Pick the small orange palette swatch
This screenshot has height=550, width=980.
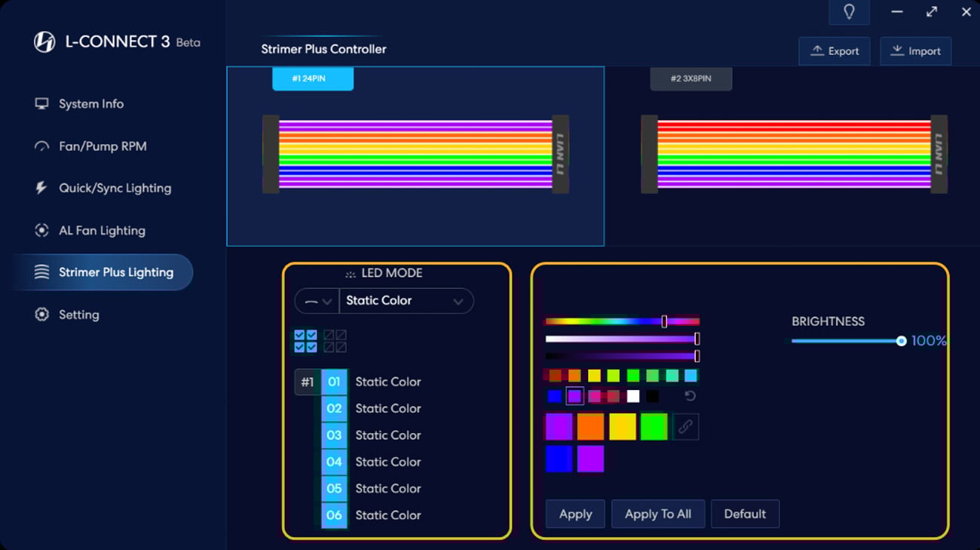574,376
